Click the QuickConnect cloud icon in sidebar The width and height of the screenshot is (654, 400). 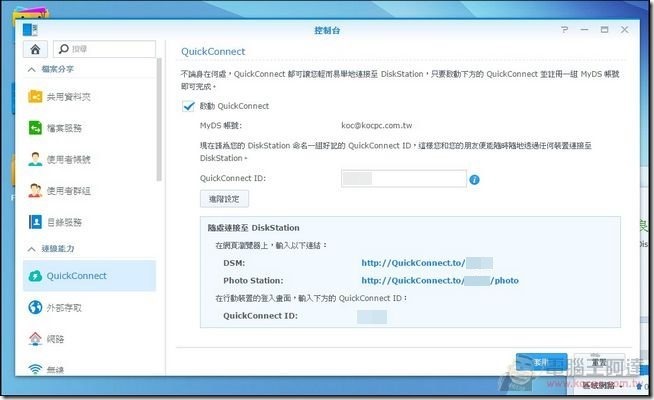[x=35, y=276]
